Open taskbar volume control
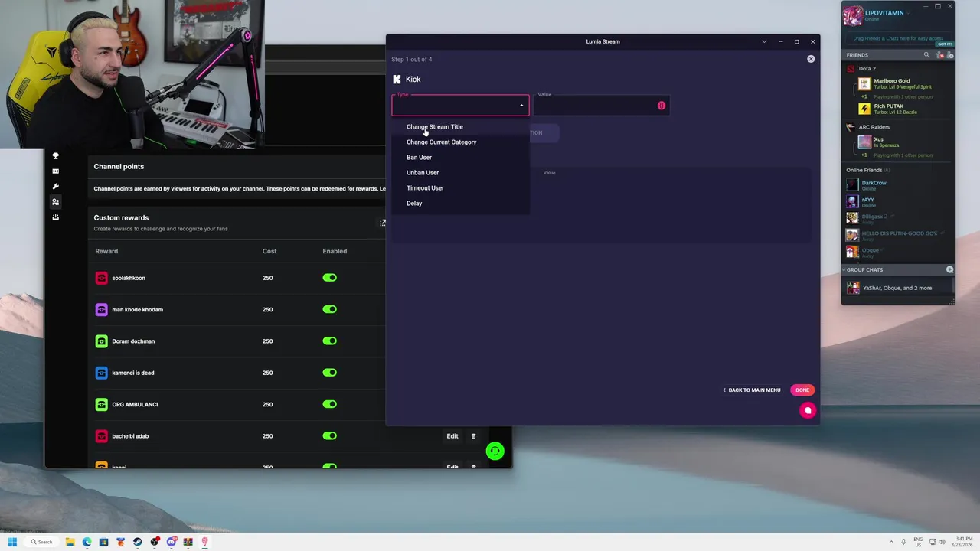The image size is (980, 551). tap(942, 542)
